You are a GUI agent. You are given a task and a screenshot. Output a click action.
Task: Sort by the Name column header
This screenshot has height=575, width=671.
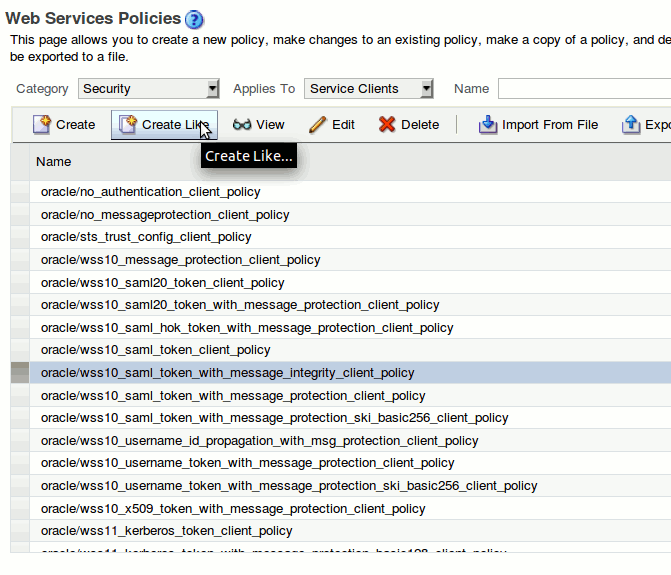pyautogui.click(x=54, y=161)
